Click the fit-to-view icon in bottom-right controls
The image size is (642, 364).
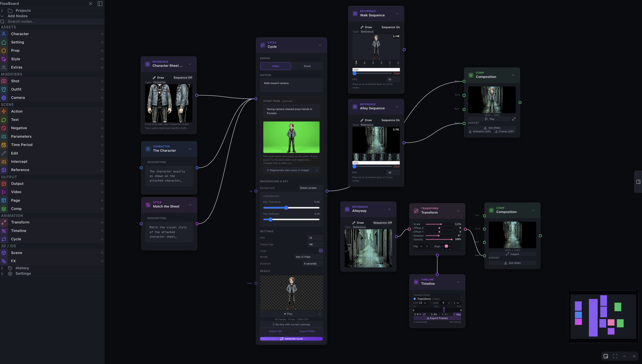[615, 356]
